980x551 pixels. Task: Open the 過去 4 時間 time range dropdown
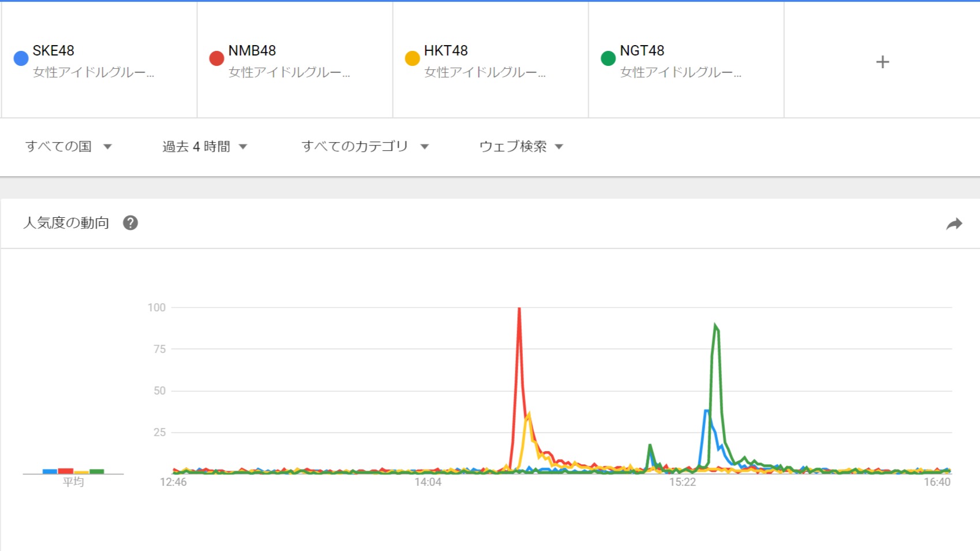tap(205, 147)
